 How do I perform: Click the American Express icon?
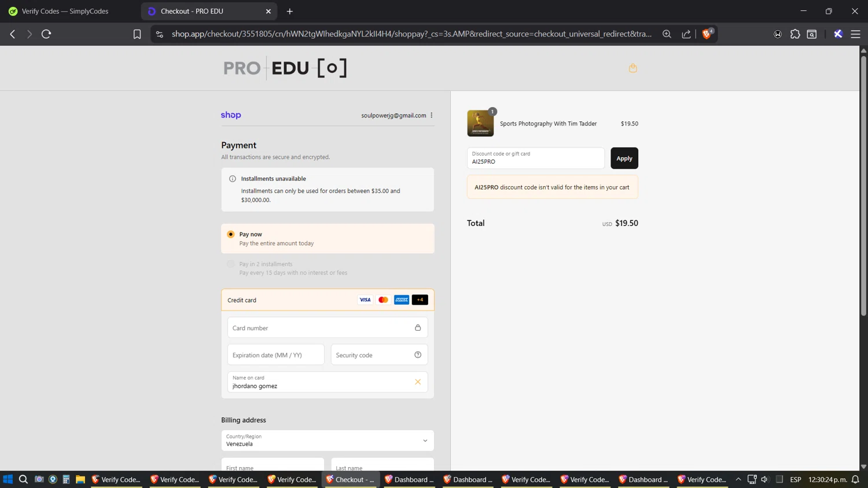[402, 300]
